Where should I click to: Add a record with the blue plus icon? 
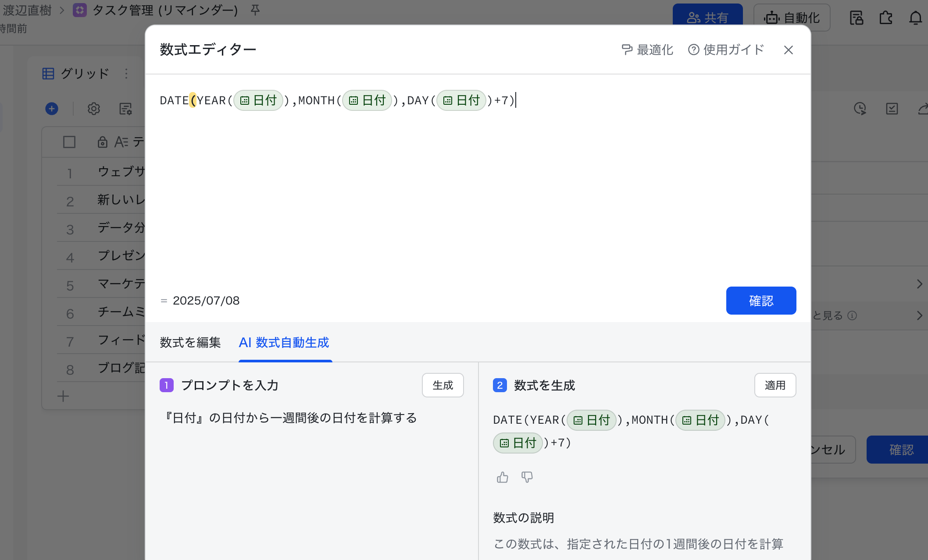click(x=52, y=109)
